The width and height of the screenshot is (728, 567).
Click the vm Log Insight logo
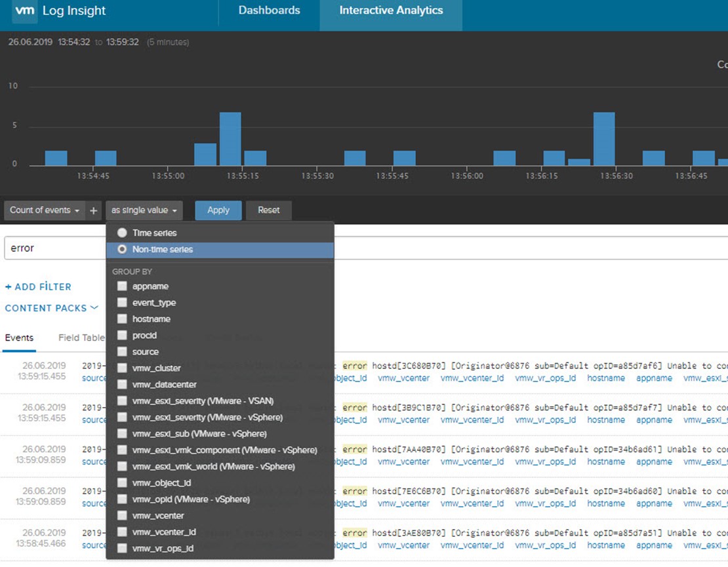tap(60, 10)
